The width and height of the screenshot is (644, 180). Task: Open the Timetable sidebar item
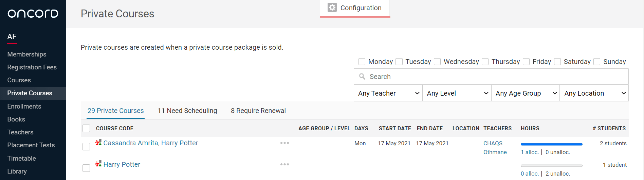[22, 158]
